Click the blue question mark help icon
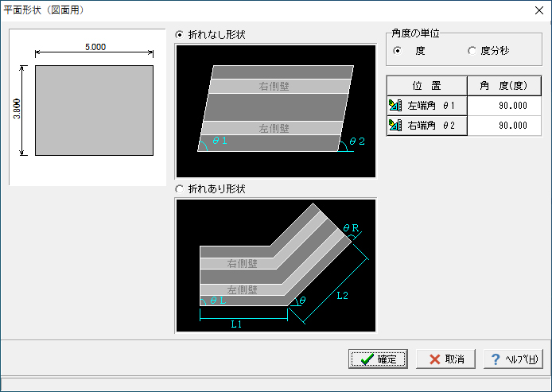552x392 pixels. [x=496, y=359]
